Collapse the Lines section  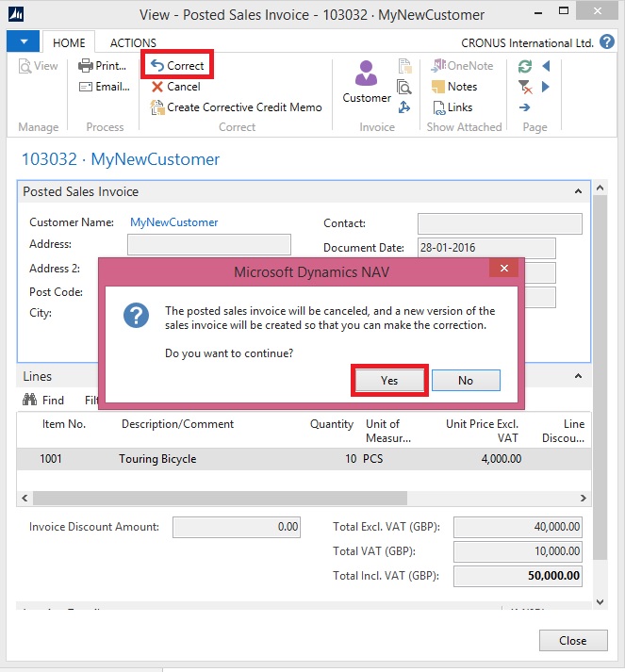click(578, 377)
